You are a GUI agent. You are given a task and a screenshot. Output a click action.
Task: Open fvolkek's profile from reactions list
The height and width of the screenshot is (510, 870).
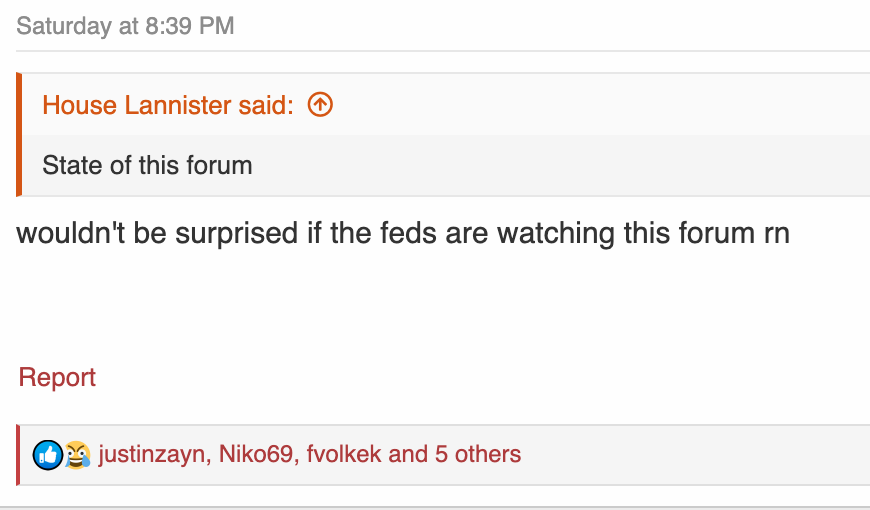pyautogui.click(x=344, y=454)
